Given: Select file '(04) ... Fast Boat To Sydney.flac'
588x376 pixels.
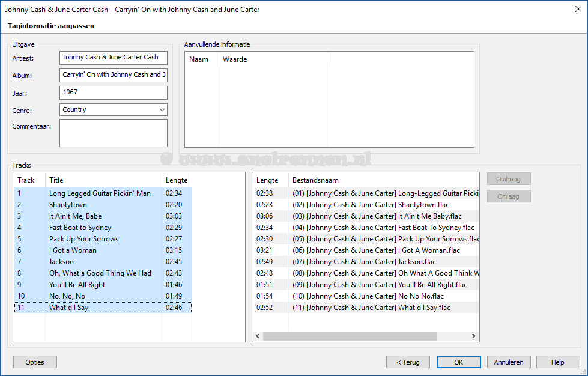Looking at the screenshot, I should pos(366,228).
